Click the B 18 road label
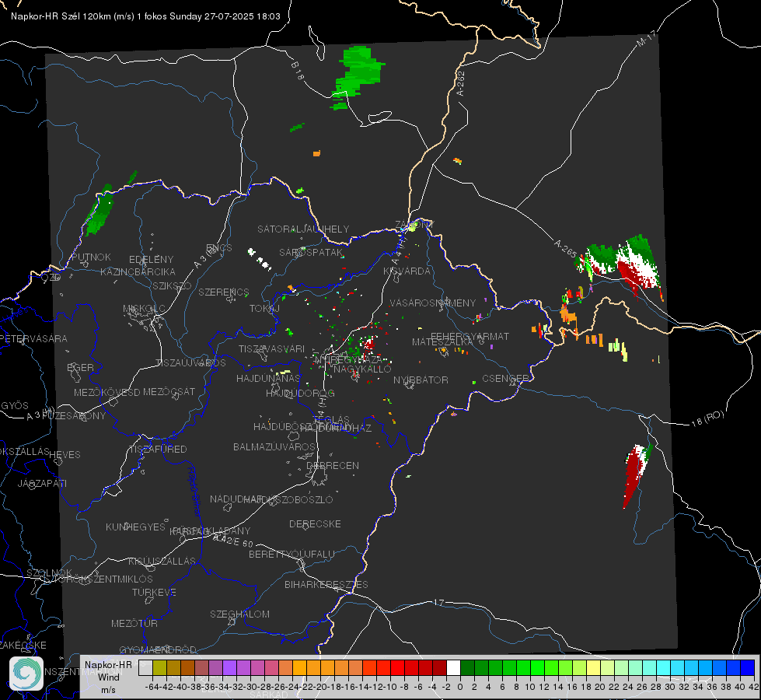761x700 pixels. pos(298,71)
